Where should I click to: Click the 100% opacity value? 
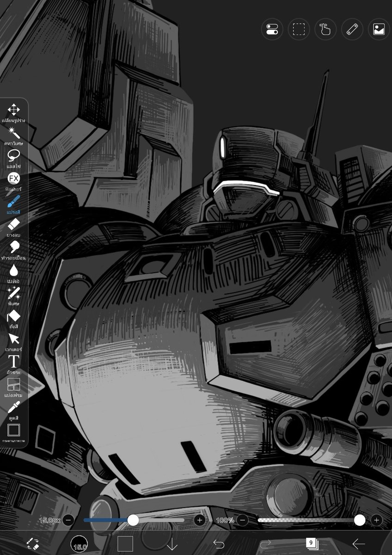(225, 520)
